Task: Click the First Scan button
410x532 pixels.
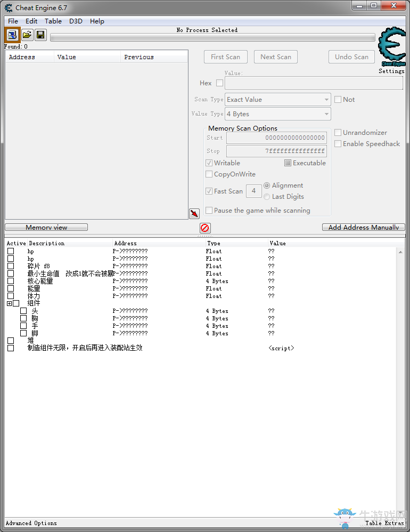Action: (226, 57)
